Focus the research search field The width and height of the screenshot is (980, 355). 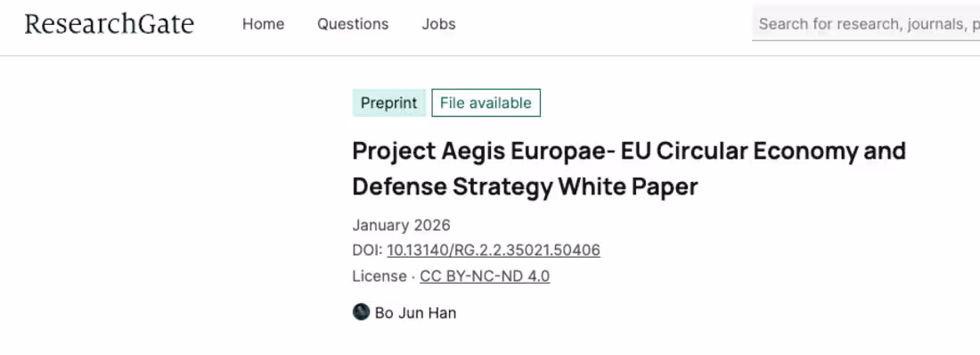pos(866,24)
